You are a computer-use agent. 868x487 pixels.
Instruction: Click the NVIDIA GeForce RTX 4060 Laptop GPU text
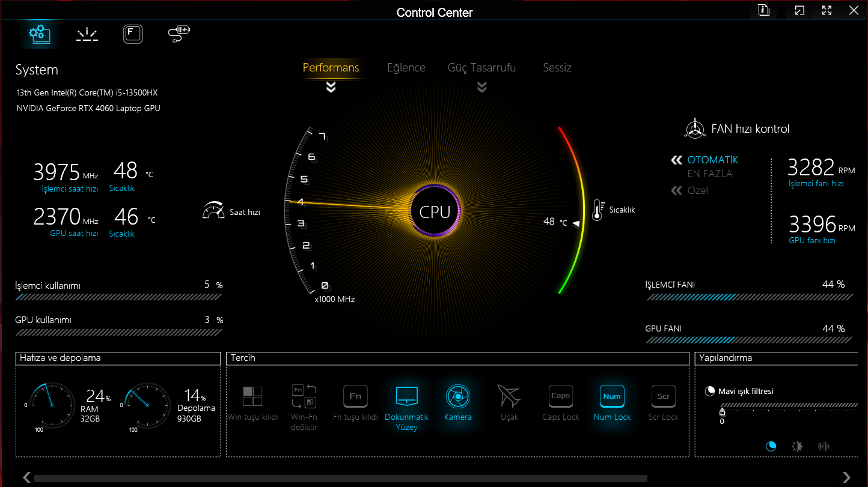(88, 109)
